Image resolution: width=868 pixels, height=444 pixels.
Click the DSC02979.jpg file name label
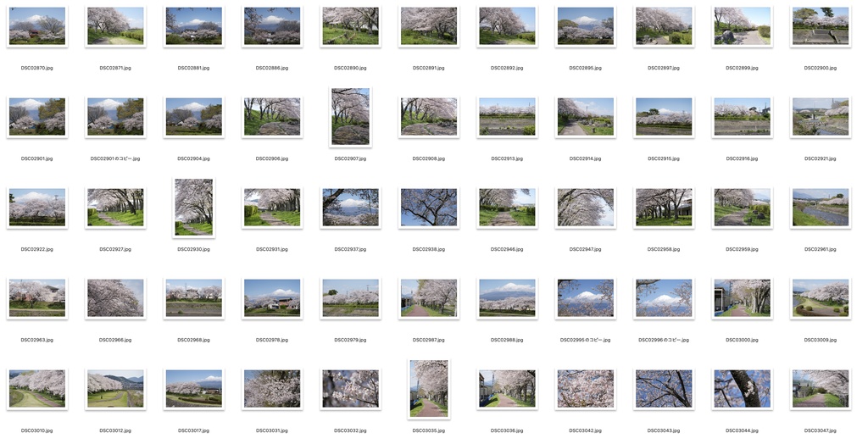click(x=350, y=340)
